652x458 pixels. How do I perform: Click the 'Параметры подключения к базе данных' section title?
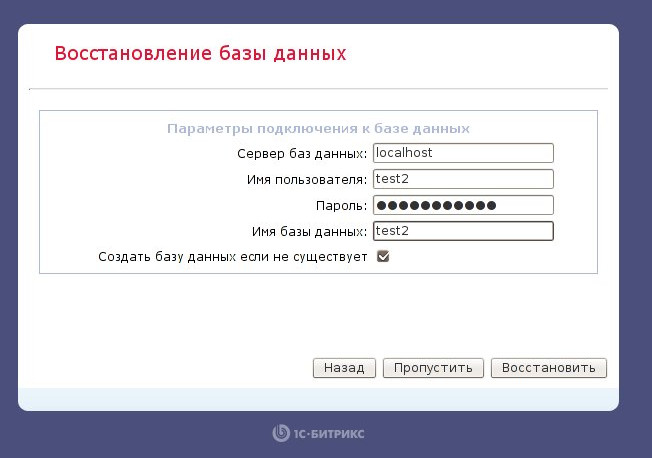[319, 129]
